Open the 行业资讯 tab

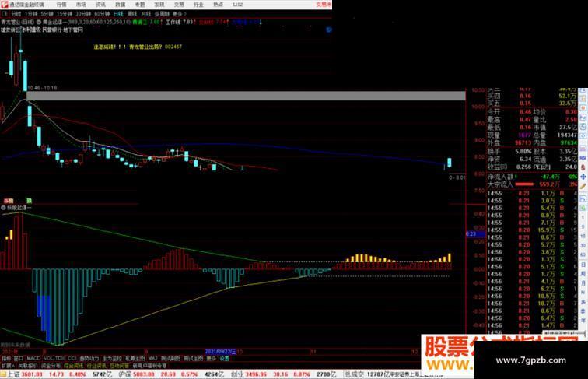(x=96, y=366)
